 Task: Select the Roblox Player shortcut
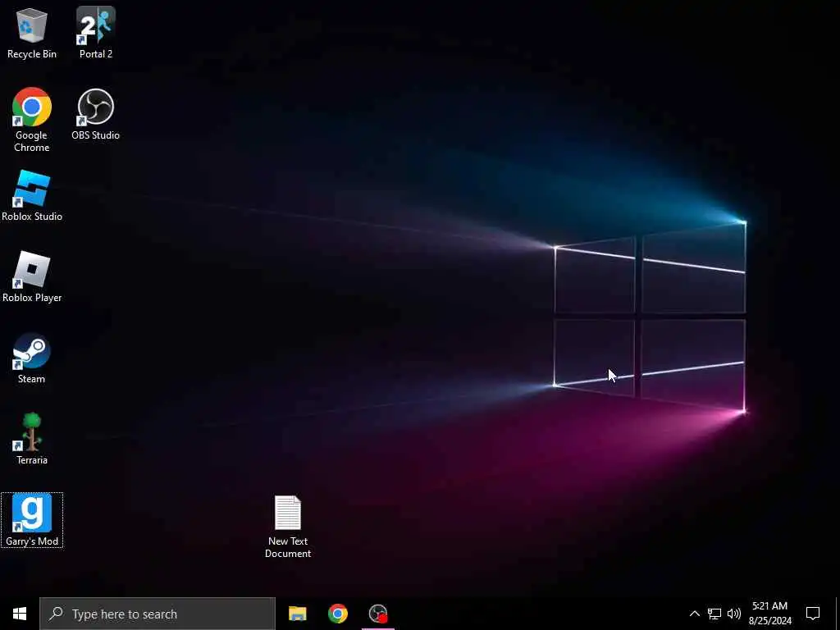pos(32,277)
